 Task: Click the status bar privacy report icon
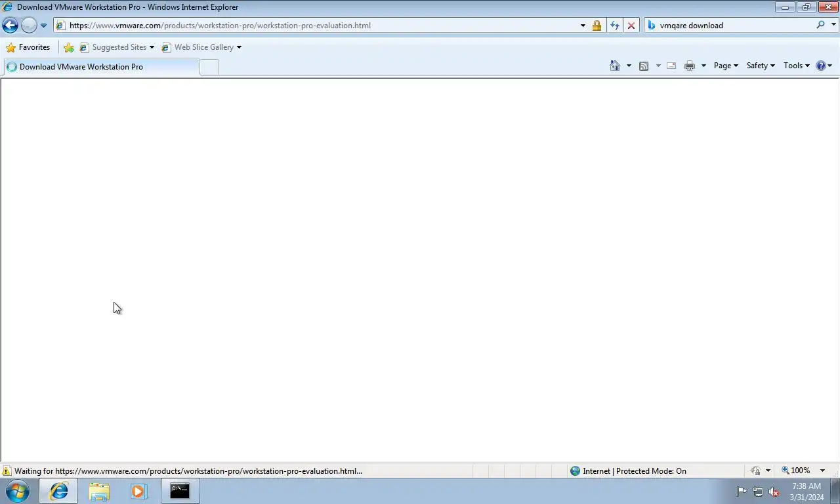pos(756,471)
